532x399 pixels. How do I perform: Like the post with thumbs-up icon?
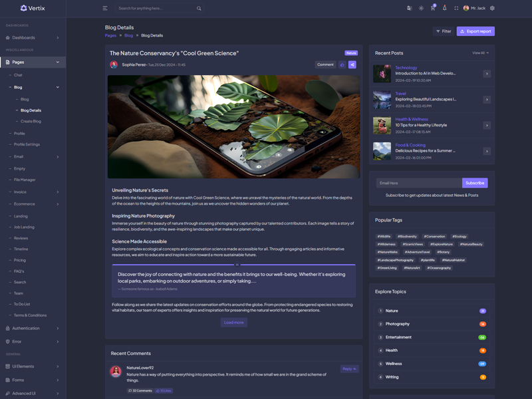[x=342, y=65]
